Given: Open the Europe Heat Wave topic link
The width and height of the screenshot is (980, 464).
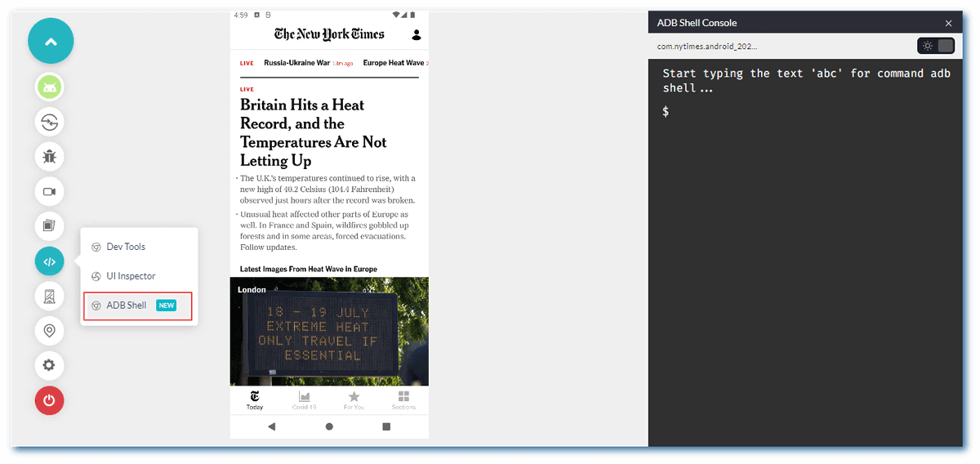Looking at the screenshot, I should (395, 63).
